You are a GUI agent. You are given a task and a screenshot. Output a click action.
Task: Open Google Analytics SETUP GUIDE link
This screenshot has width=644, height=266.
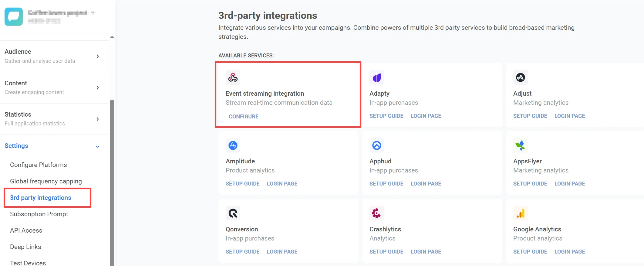coord(530,252)
